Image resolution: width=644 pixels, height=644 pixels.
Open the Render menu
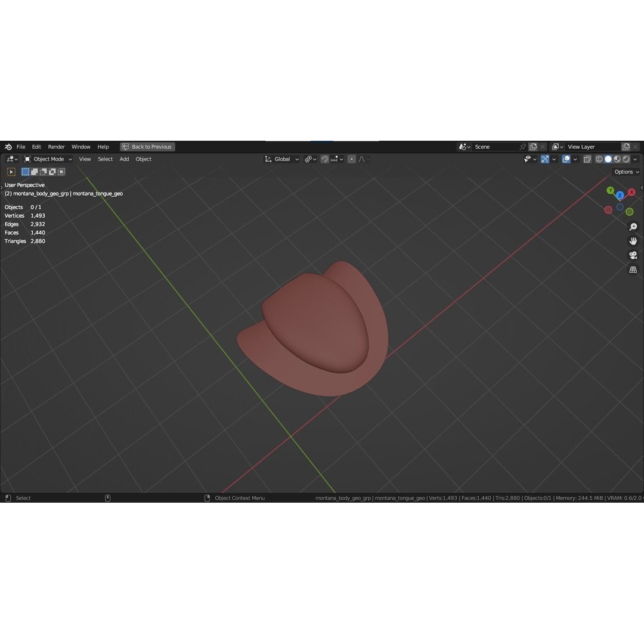[56, 147]
